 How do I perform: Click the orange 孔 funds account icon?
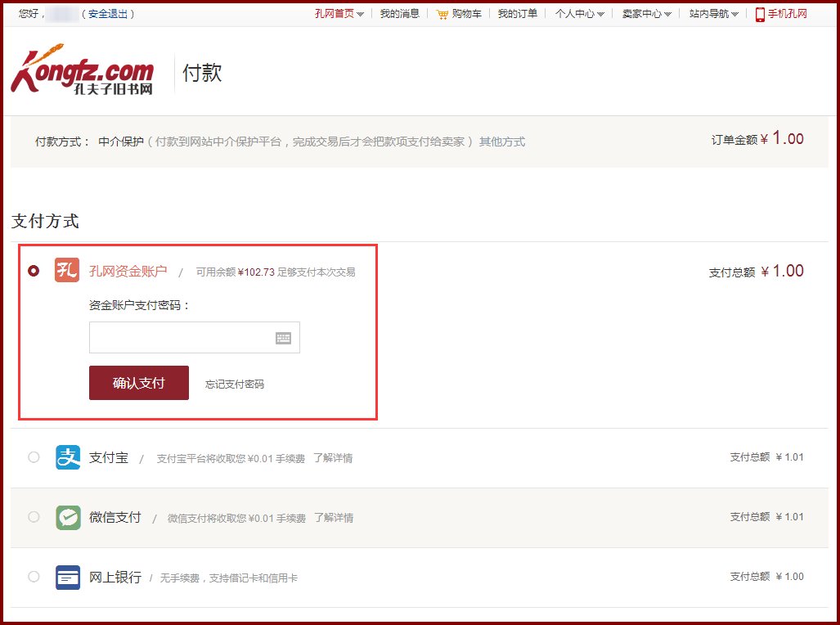pos(66,270)
